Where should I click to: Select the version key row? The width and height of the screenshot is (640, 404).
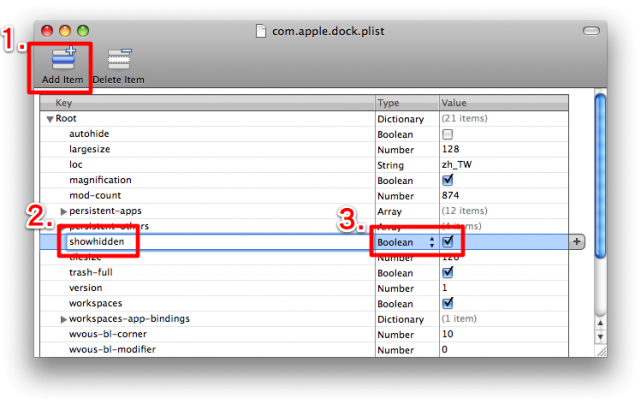coord(207,288)
